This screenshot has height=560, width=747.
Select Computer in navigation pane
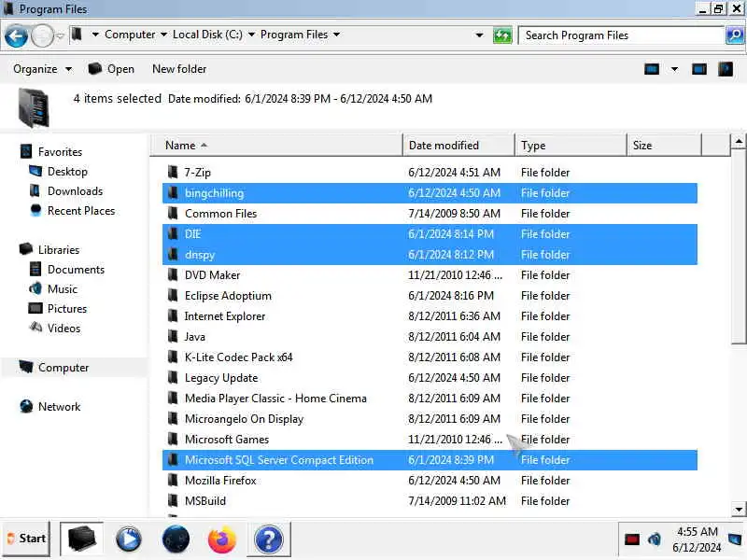click(x=63, y=368)
